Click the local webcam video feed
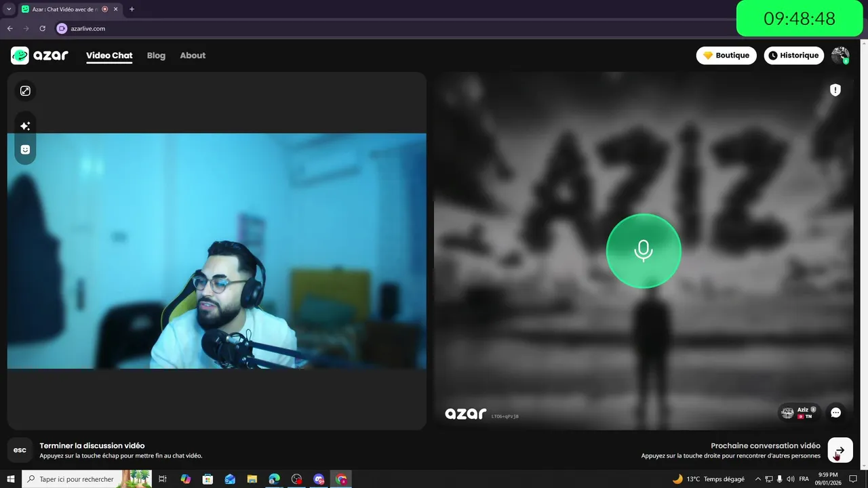868x488 pixels. pos(217,251)
